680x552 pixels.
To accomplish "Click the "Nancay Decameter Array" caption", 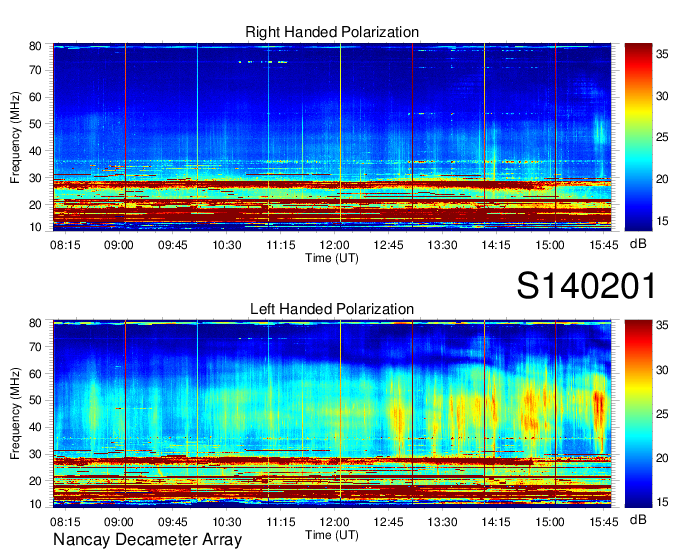I will point(147,539).
